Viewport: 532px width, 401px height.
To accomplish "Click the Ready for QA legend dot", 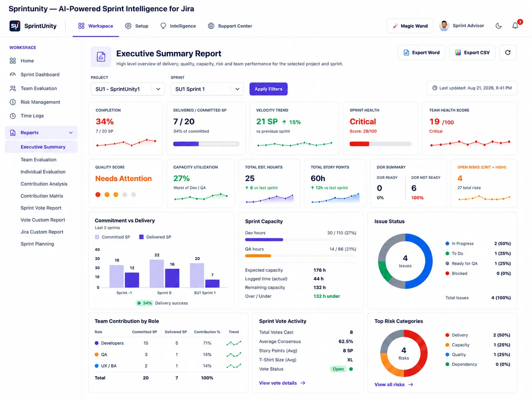I will point(447,263).
